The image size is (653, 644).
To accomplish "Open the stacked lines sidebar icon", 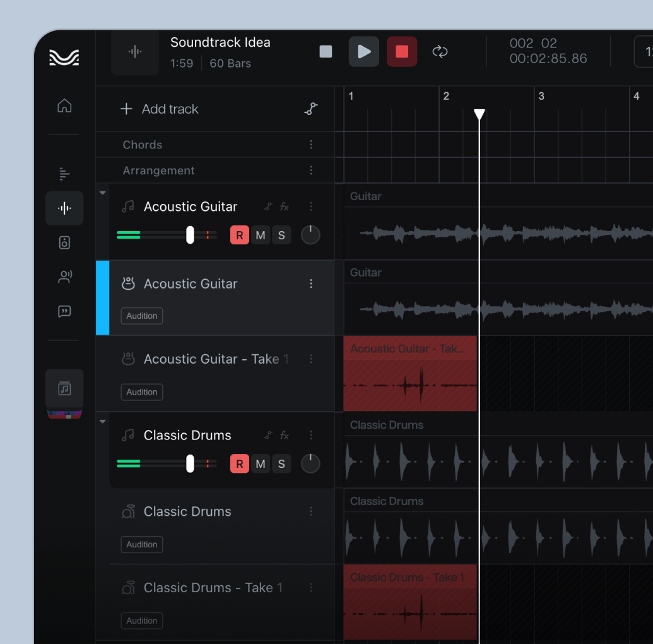I will tap(64, 174).
